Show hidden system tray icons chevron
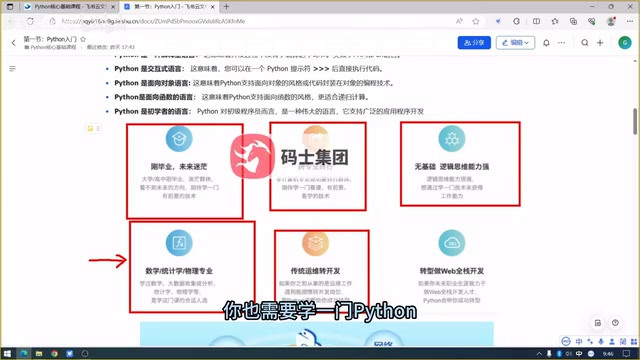The width and height of the screenshot is (640, 360). (x=539, y=353)
